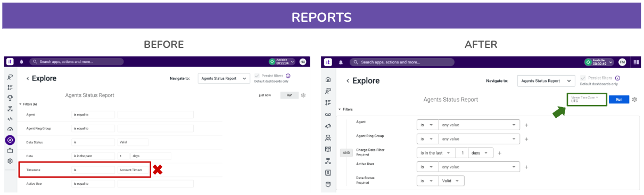
Task: Toggle the side panel icon at AFTER top right
Action: (x=637, y=62)
